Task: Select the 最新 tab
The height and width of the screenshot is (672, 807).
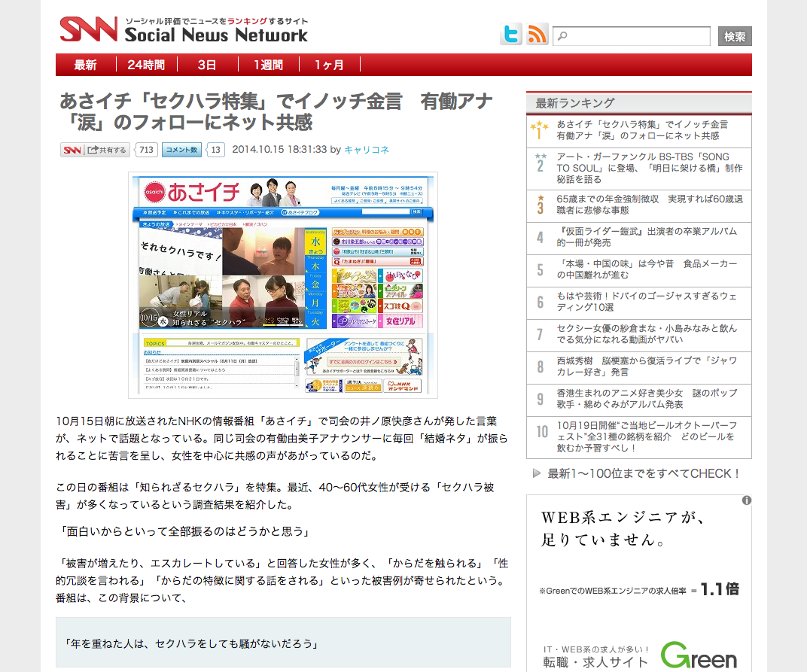Action: click(85, 65)
